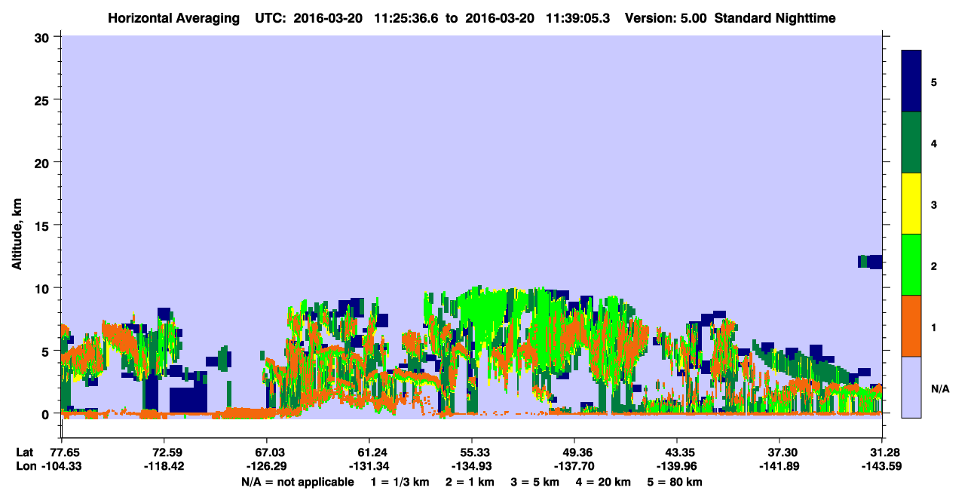Viewport: 980px width, 503px height.
Task: Click longitude value -126.29
Action: tap(267, 466)
